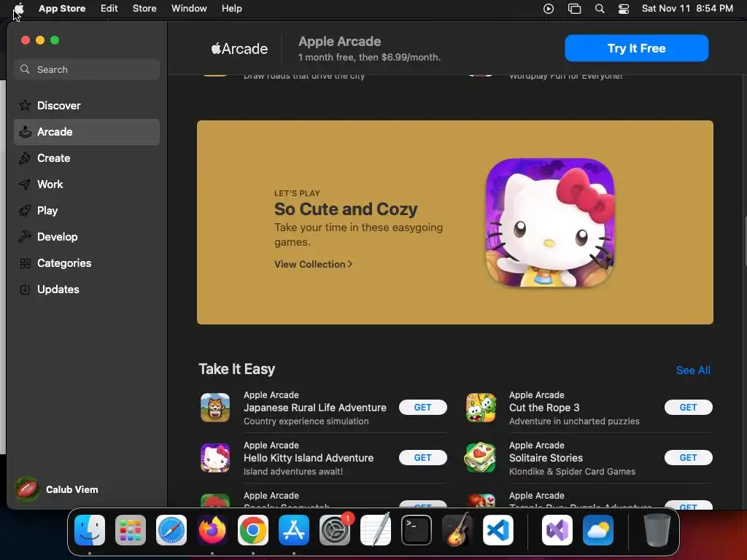This screenshot has height=560, width=747.
Task: Open the Work paper plane icon
Action: [x=25, y=184]
